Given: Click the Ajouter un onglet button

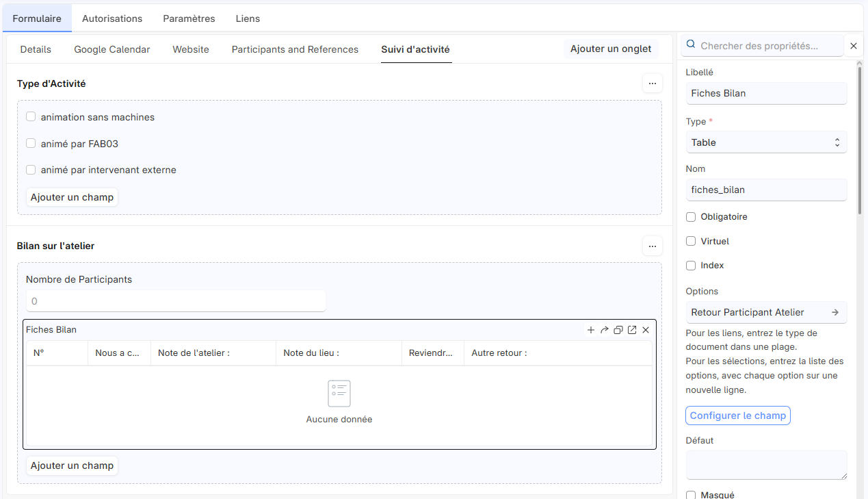Looking at the screenshot, I should click(611, 49).
